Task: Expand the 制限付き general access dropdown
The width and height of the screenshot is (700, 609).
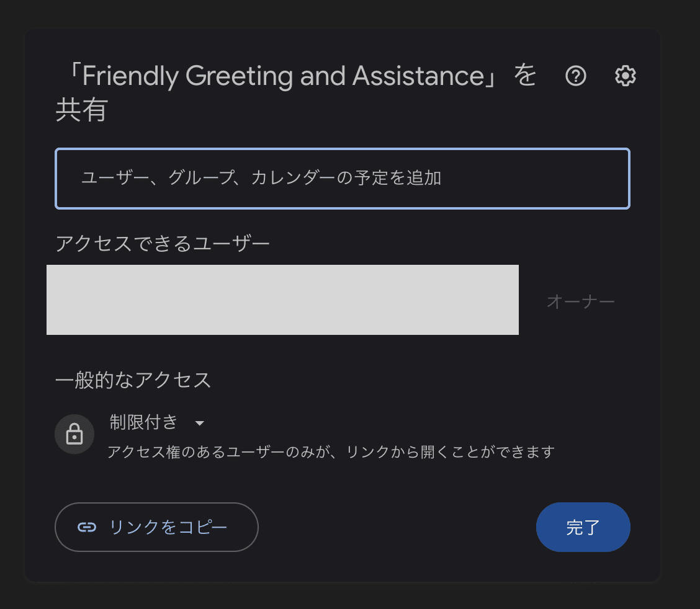Action: pos(144,423)
